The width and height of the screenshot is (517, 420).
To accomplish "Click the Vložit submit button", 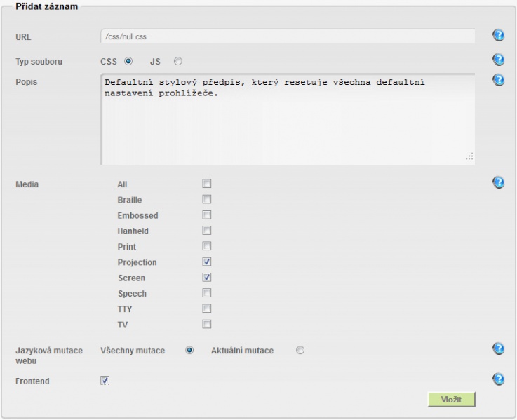I will tap(451, 400).
